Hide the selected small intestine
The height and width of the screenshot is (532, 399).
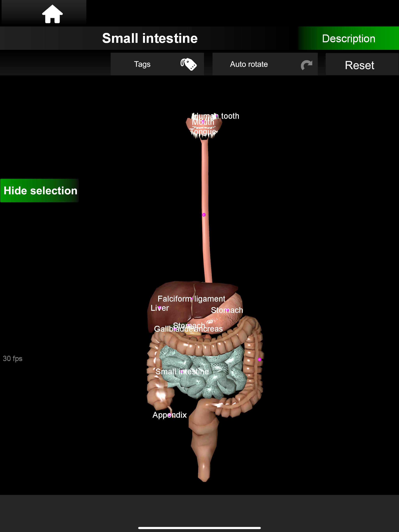point(40,190)
